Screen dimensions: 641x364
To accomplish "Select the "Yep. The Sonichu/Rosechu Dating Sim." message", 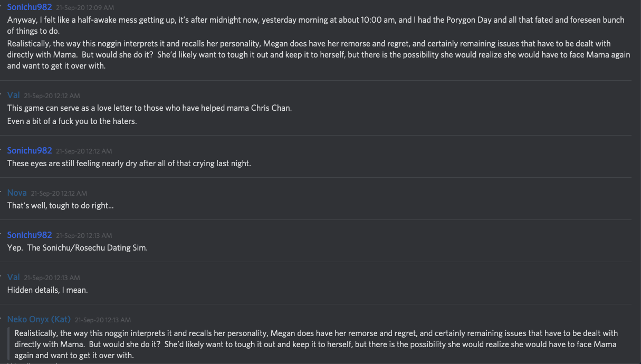I will [77, 248].
